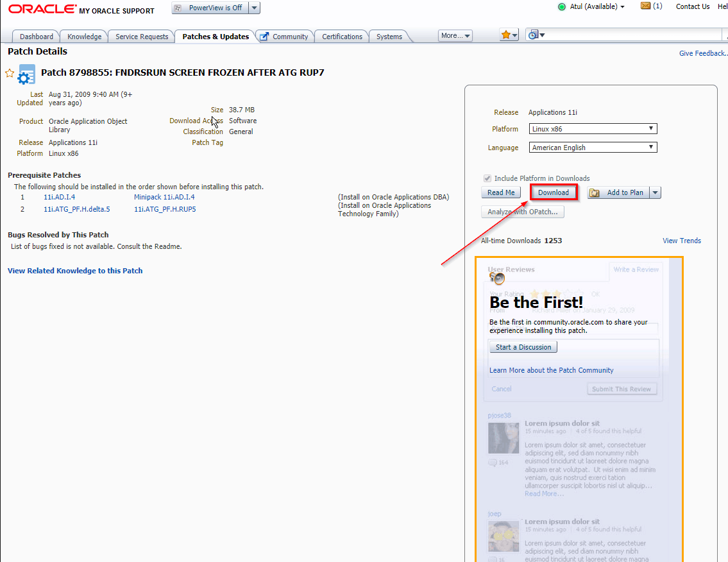
Task: Click the Start a Discussion button
Action: [x=523, y=347]
